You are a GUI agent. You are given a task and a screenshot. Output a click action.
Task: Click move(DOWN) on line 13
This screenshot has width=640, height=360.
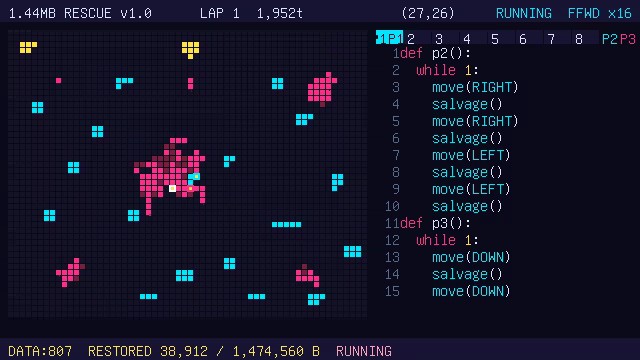pos(471,257)
